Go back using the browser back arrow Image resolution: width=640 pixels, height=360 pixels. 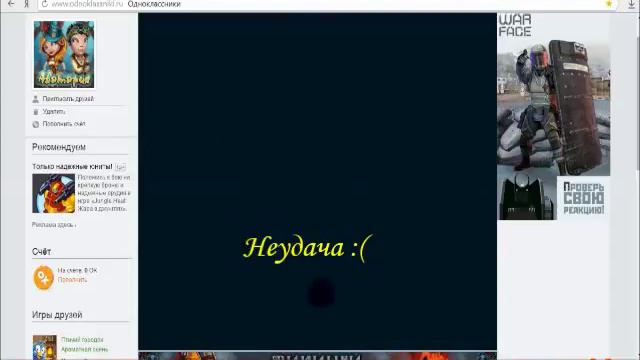click(x=11, y=4)
